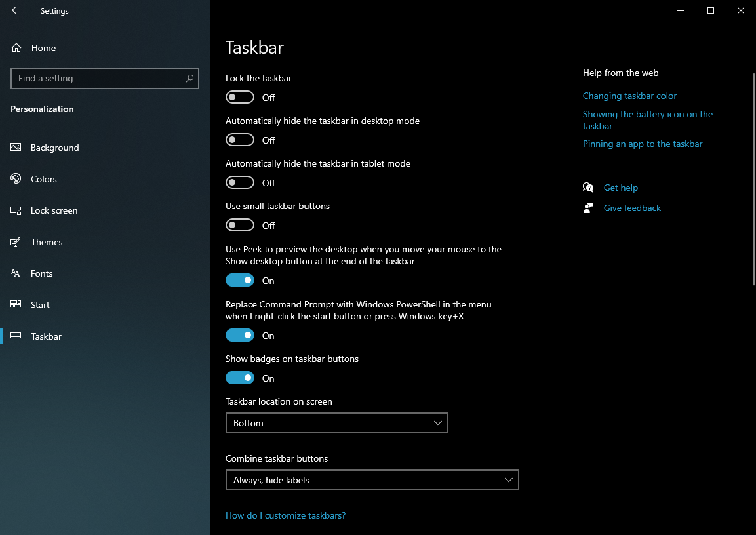Toggle Lock the taskbar on
Screen dimensions: 756x535
pyautogui.click(x=240, y=97)
